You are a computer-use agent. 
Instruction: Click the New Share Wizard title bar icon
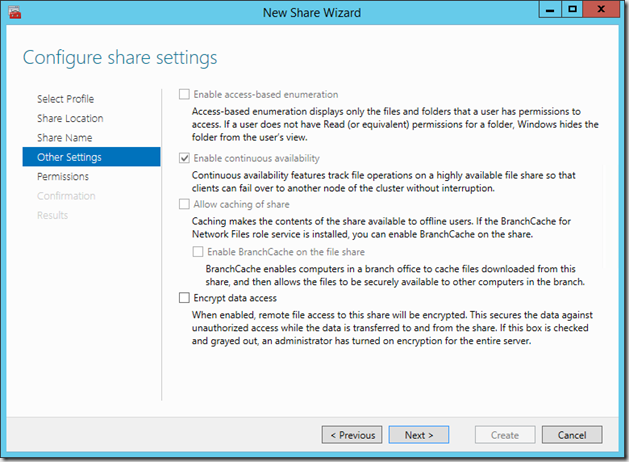tap(14, 12)
